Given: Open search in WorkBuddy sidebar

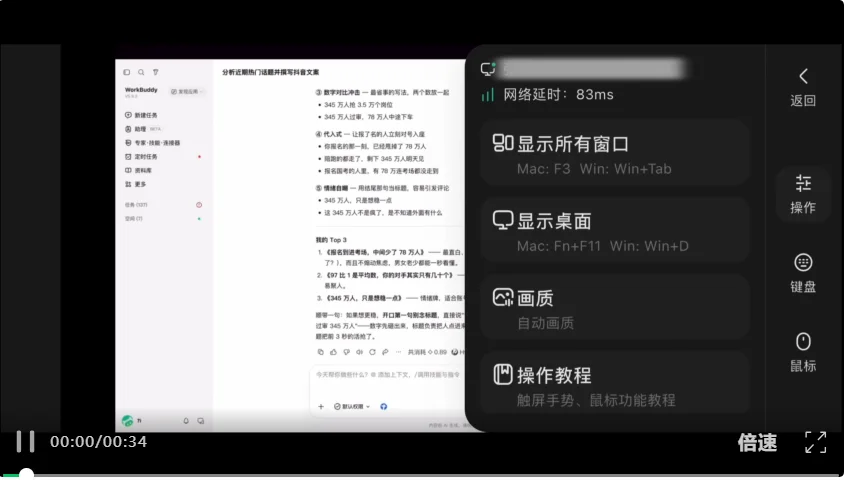Looking at the screenshot, I should 141,72.
